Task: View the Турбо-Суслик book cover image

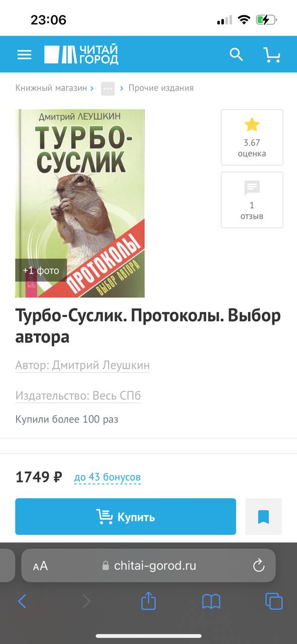Action: [x=80, y=203]
